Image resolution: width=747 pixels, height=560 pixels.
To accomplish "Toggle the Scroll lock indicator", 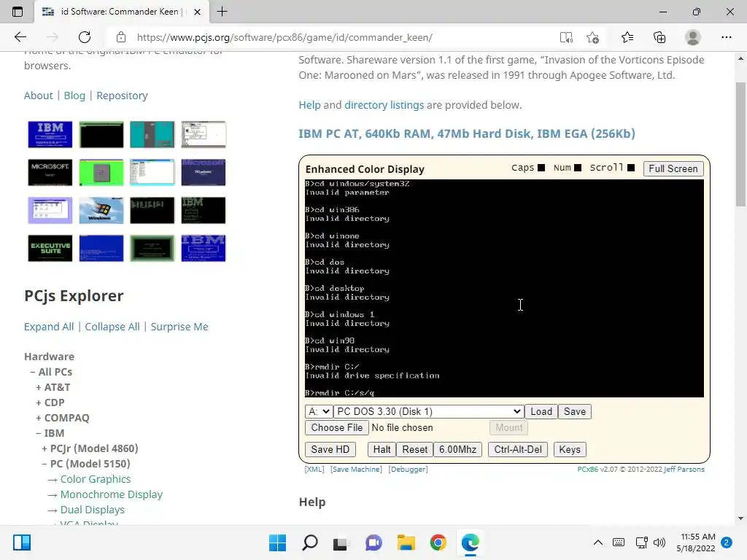I will coord(631,168).
